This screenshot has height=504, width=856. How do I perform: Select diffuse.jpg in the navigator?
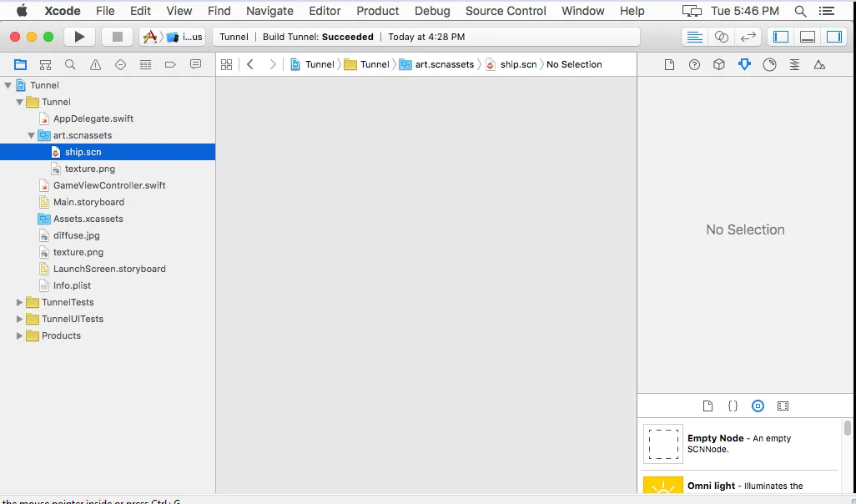tap(108, 235)
